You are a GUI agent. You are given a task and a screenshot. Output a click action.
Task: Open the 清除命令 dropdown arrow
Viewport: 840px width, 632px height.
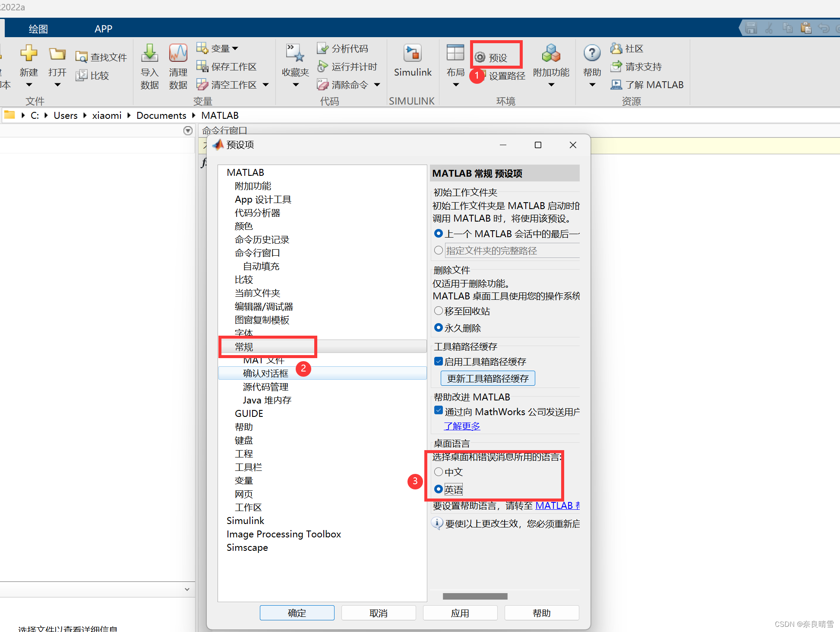[x=377, y=85]
